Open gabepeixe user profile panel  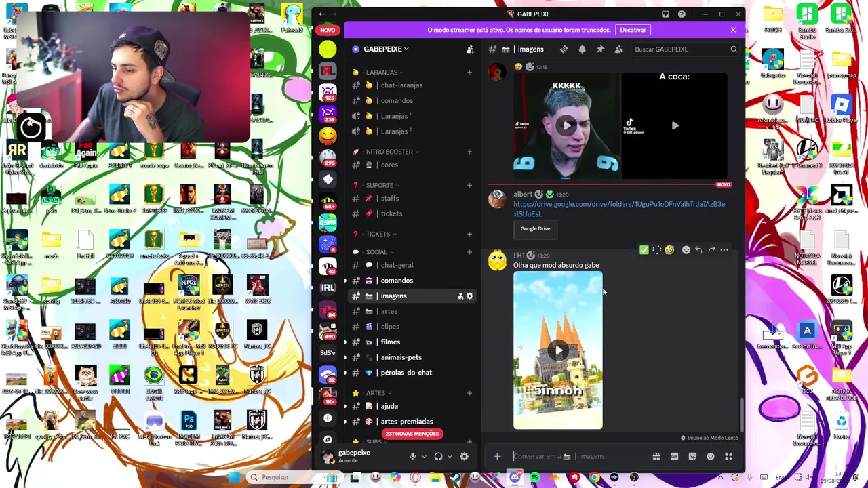coord(360,456)
